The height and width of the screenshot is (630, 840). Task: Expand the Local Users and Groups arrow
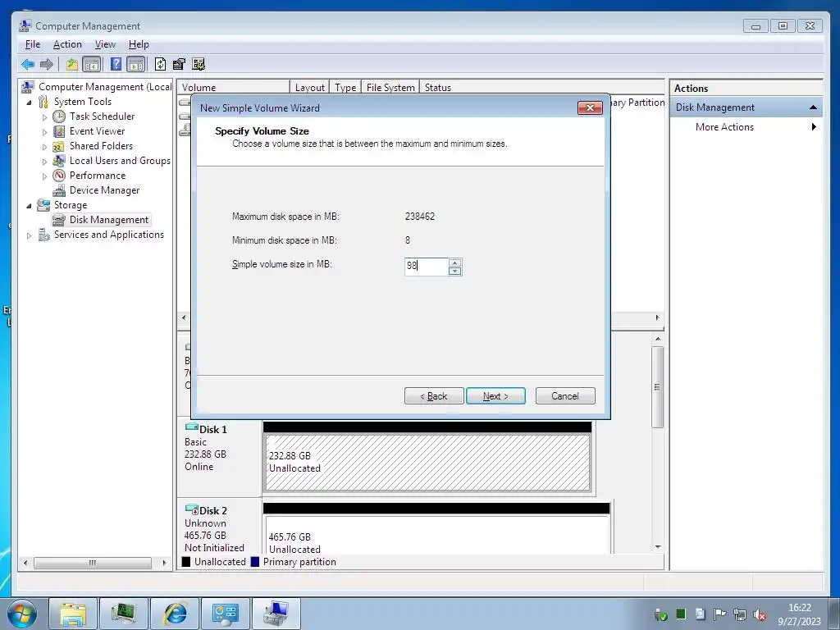[x=44, y=162]
